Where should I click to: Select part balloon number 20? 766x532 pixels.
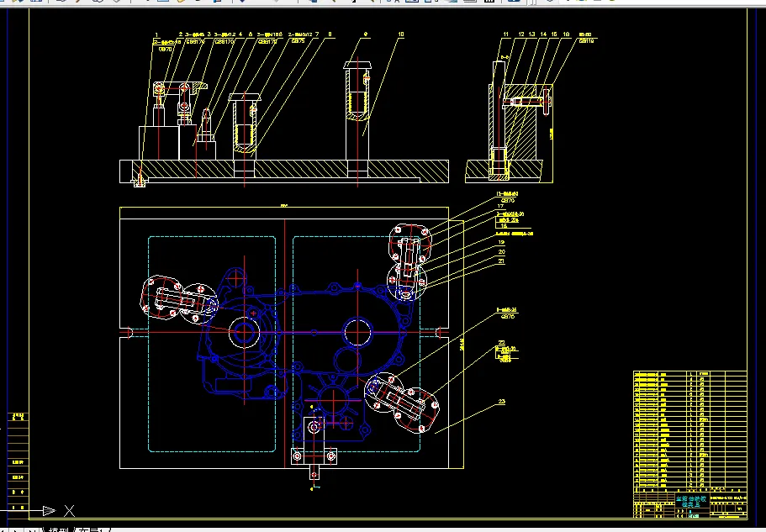501,252
